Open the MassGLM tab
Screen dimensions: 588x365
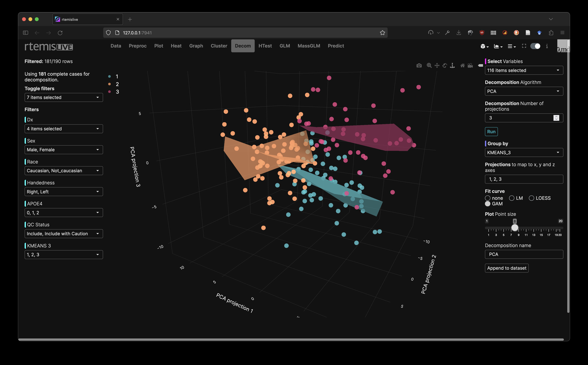tap(309, 46)
